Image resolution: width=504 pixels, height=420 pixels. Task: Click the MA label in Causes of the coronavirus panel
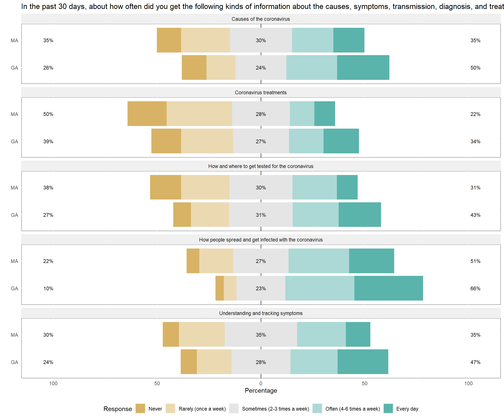tap(14, 40)
